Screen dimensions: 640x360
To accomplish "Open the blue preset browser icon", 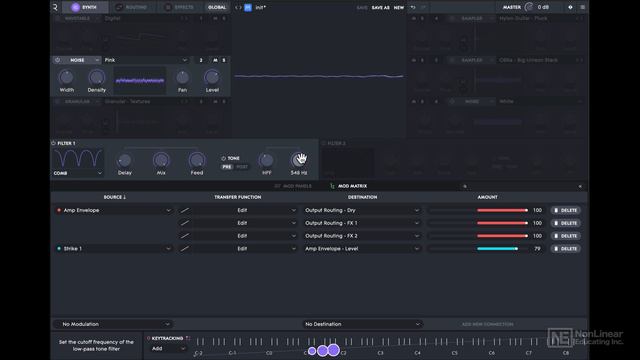I will point(248,7).
